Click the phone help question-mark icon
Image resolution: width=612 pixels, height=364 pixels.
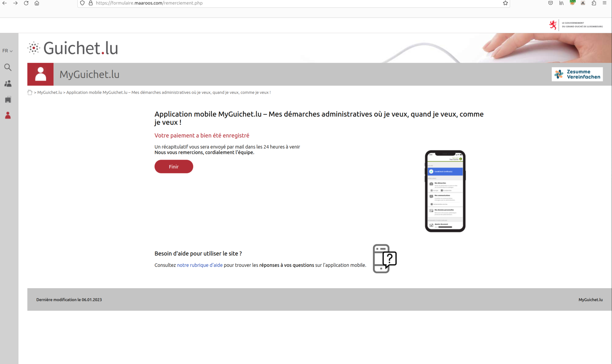pyautogui.click(x=385, y=258)
